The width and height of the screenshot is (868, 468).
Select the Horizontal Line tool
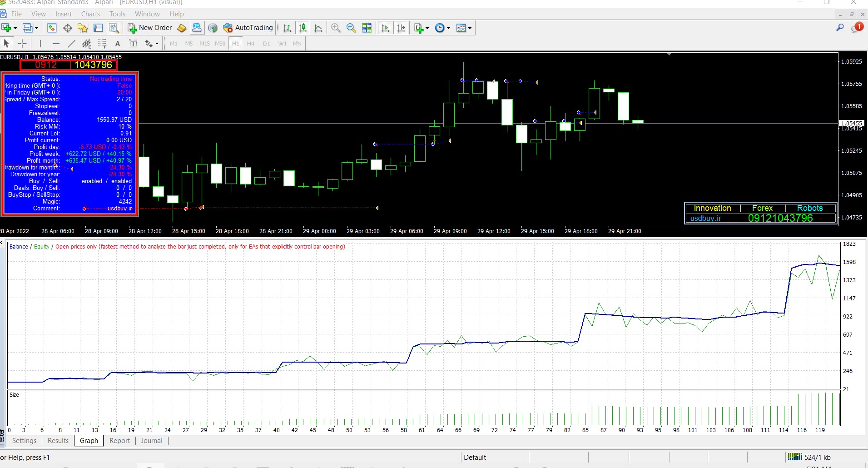coord(56,44)
